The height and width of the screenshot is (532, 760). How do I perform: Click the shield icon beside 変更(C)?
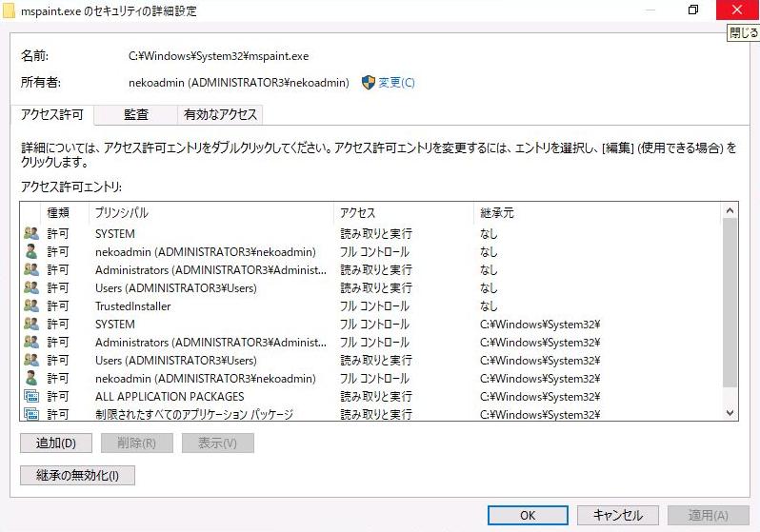pos(369,83)
